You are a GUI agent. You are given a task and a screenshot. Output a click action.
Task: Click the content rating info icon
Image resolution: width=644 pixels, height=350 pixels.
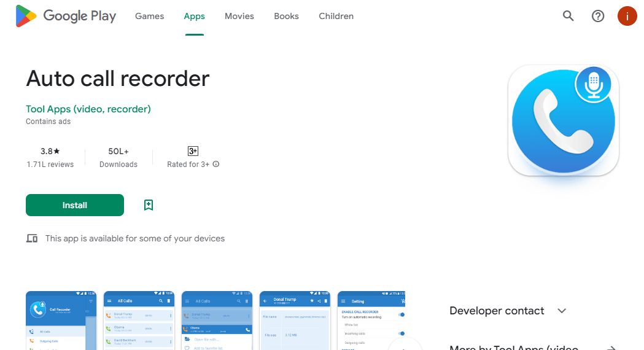tap(216, 164)
